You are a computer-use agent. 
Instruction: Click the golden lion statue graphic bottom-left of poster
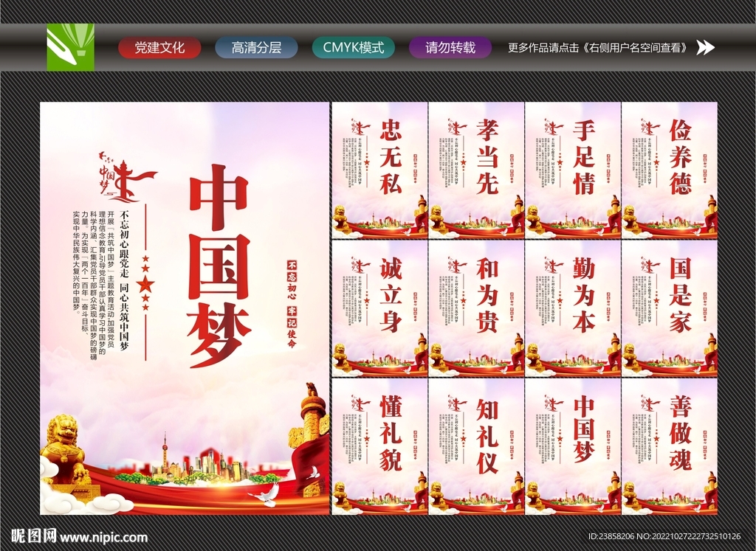pyautogui.click(x=66, y=450)
